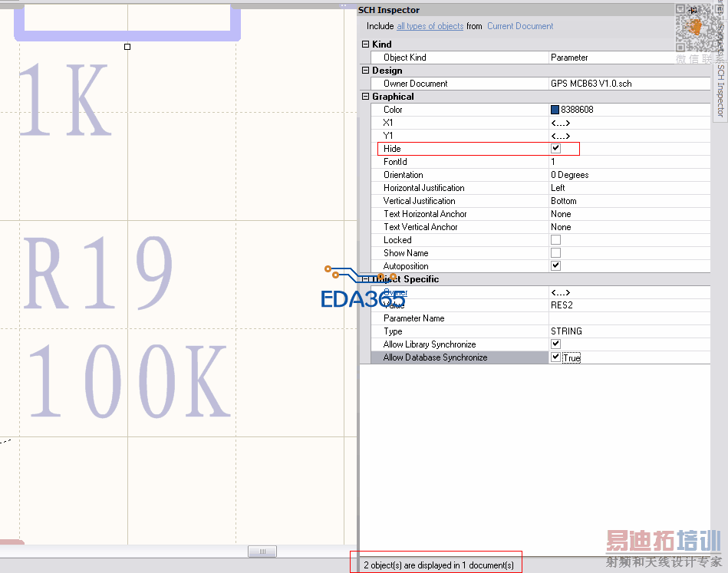Toggle Allow Database Synchronize checkbox
Screen dimensions: 728x573
pyautogui.click(x=555, y=357)
